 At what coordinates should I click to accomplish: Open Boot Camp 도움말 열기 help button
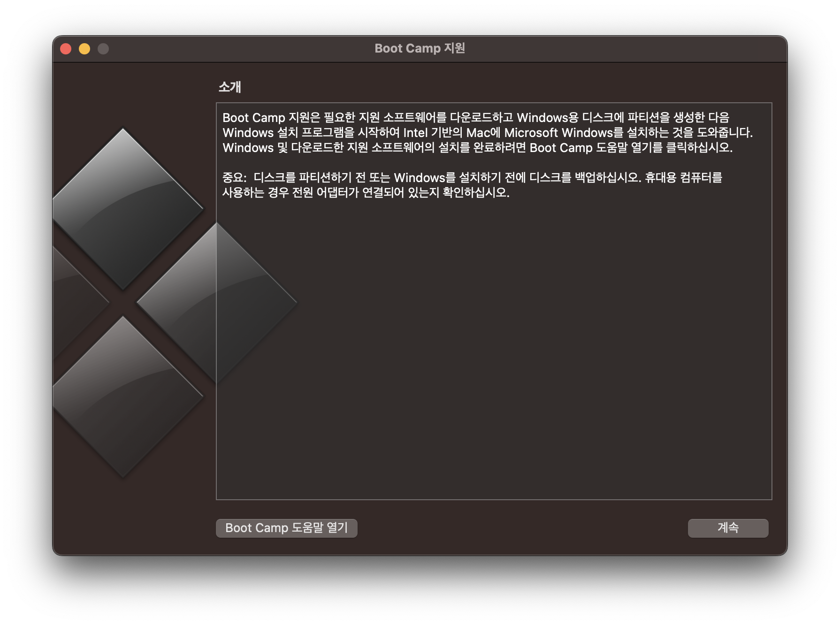(286, 528)
